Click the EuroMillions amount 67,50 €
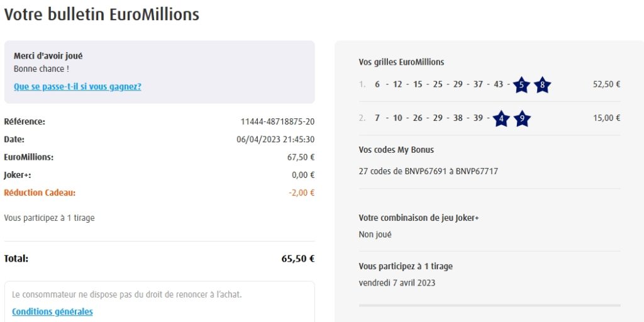644x322 pixels. click(301, 157)
